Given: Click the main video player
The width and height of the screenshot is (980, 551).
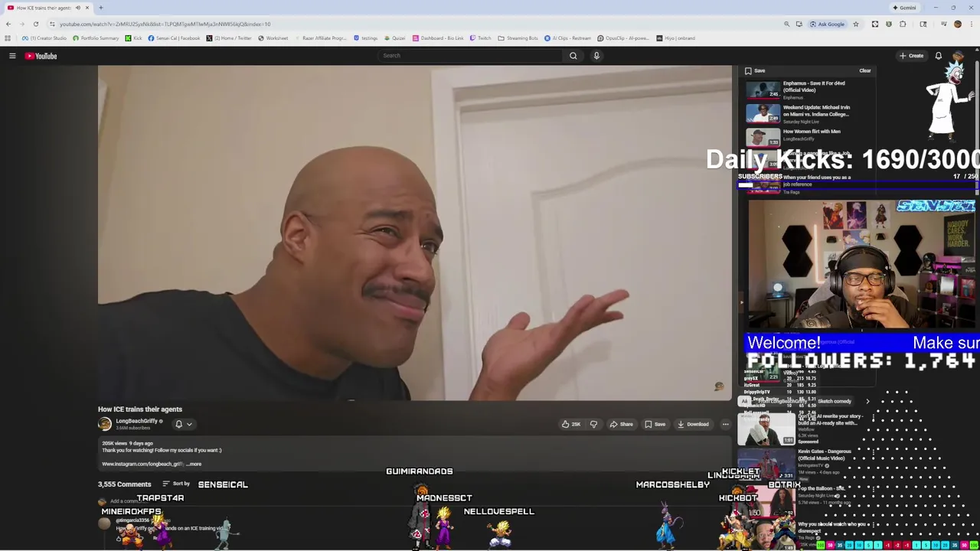Looking at the screenshot, I should [414, 233].
